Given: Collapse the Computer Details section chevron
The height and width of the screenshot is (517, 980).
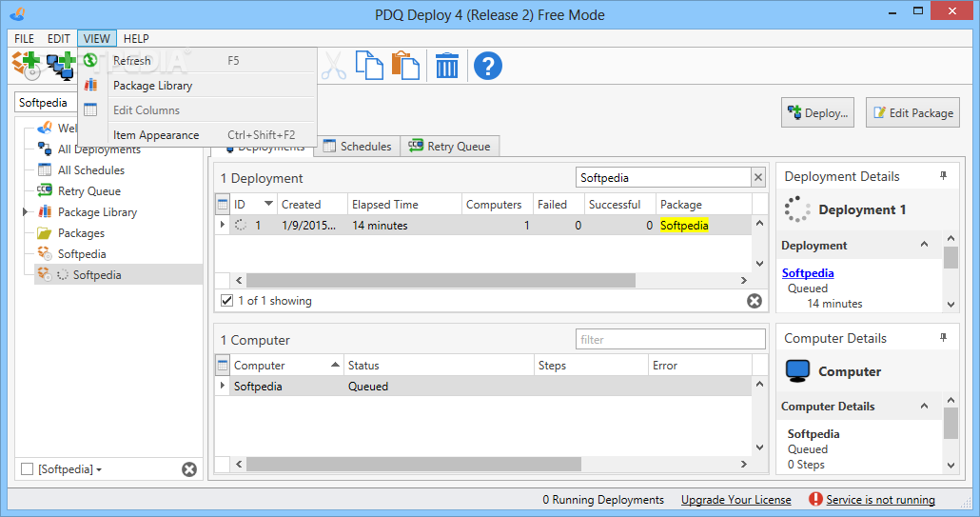Looking at the screenshot, I should pyautogui.click(x=925, y=407).
